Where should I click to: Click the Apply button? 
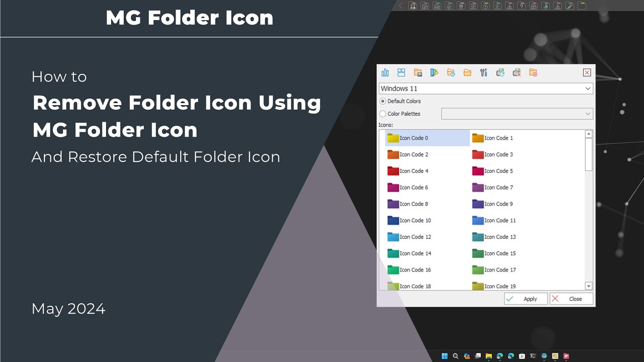coord(526,299)
